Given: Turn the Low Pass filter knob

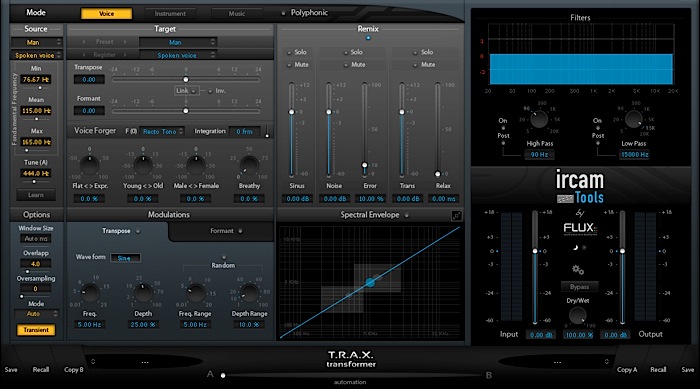Looking at the screenshot, I should 633,119.
